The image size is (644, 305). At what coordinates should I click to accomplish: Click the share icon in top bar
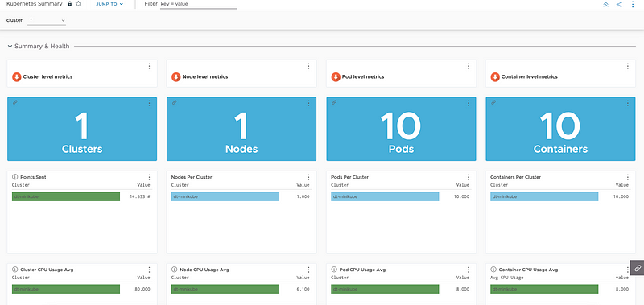pyautogui.click(x=619, y=5)
